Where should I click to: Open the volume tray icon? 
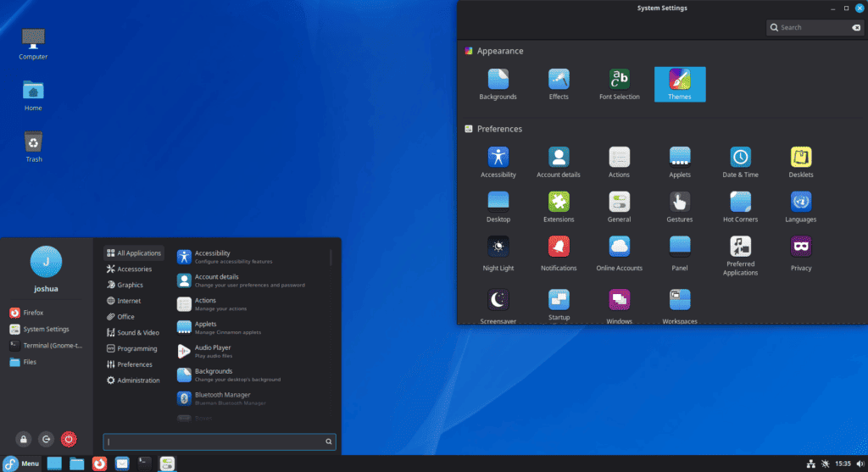point(860,464)
